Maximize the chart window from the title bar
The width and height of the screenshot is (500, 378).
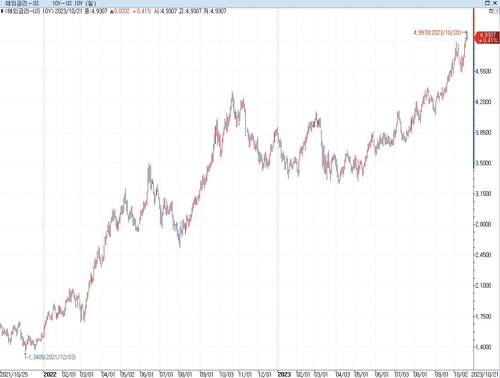coord(487,3)
